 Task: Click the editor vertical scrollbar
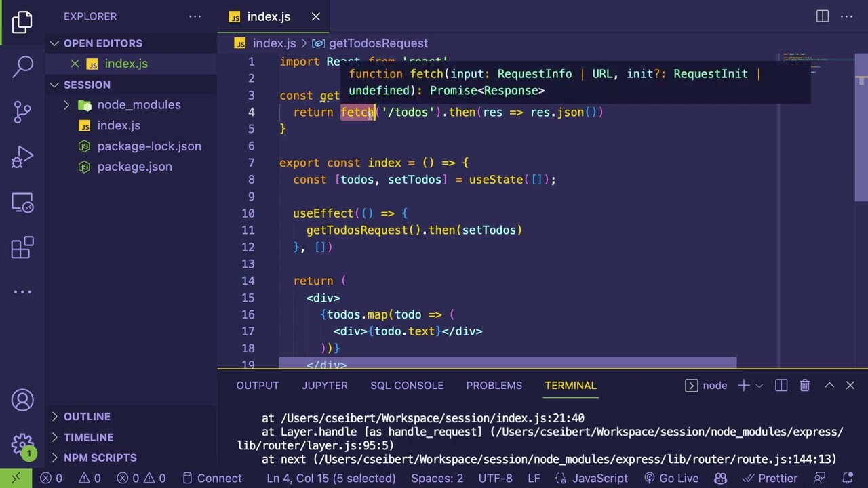click(x=861, y=127)
